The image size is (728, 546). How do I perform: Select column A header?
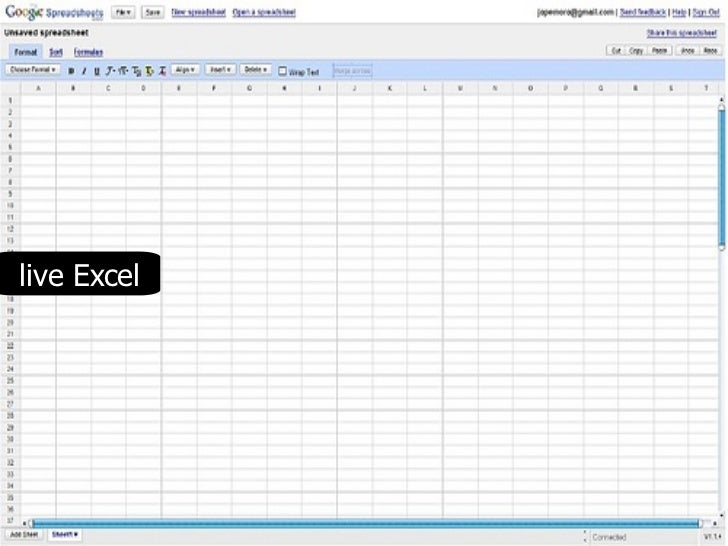[x=38, y=88]
